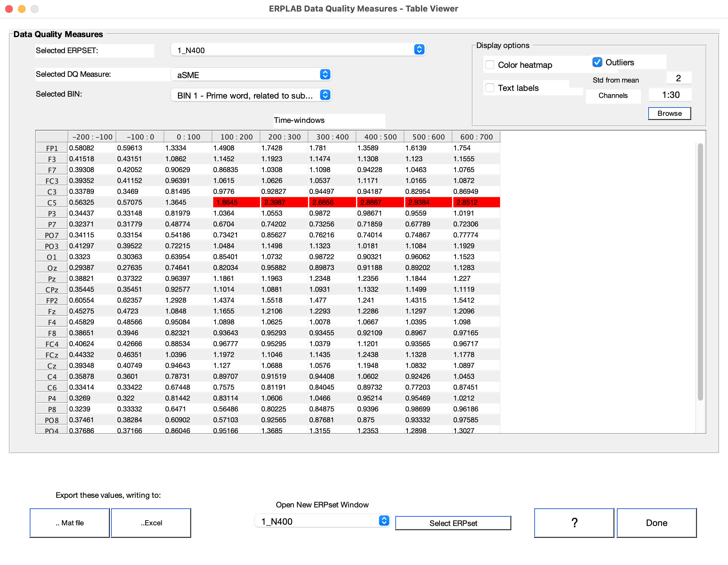This screenshot has width=728, height=565.
Task: Expand the Selected BIN dropdown
Action: click(x=251, y=95)
